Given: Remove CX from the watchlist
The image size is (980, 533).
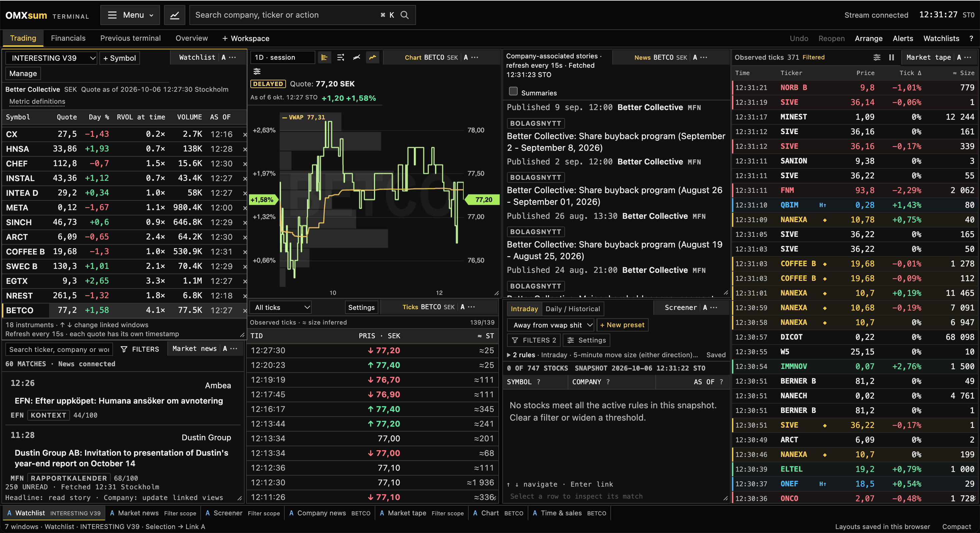Looking at the screenshot, I should pyautogui.click(x=245, y=134).
